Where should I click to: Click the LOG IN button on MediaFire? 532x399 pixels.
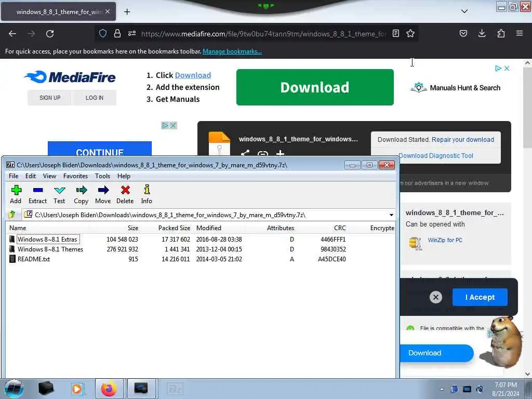pyautogui.click(x=95, y=98)
